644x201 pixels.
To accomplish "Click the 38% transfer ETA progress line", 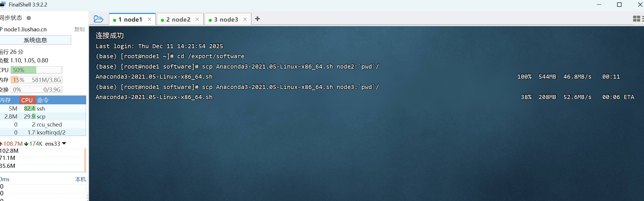I will (x=365, y=97).
